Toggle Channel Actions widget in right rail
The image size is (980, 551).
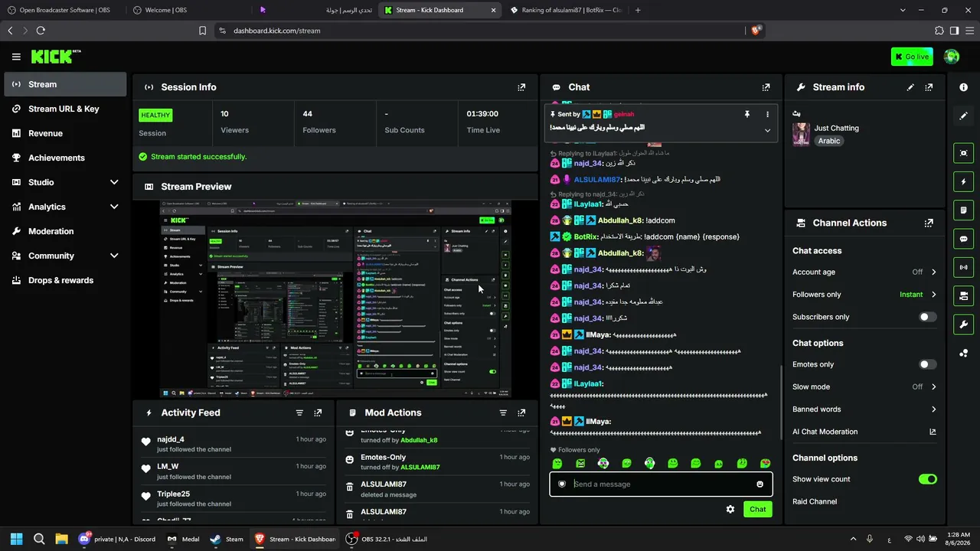click(x=963, y=295)
